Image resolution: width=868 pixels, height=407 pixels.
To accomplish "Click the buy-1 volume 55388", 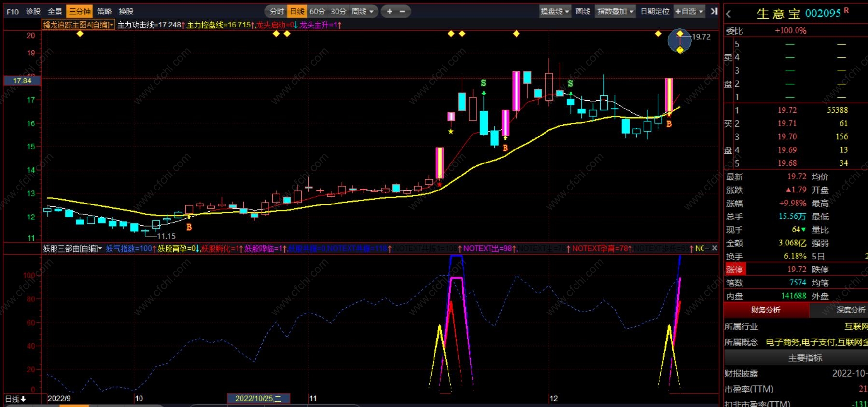I will coord(837,110).
